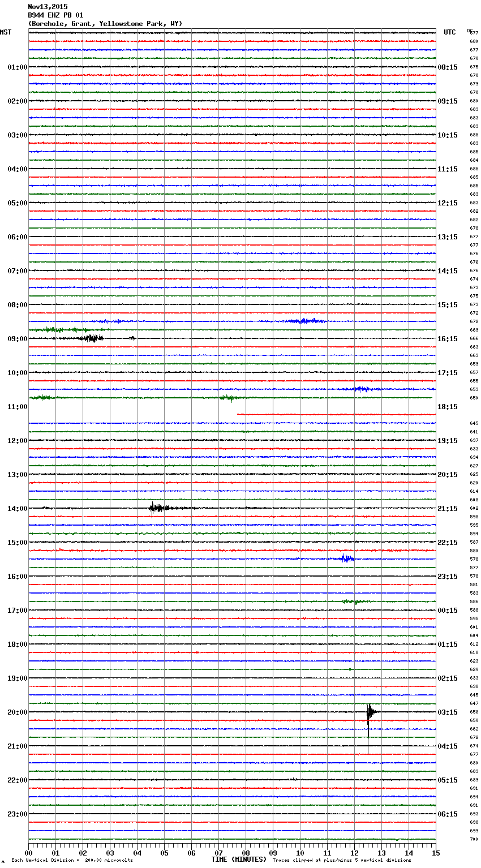The height and width of the screenshot is (868, 481).
Task: Click the x-axis minute tick label 00
Action: (x=28, y=853)
